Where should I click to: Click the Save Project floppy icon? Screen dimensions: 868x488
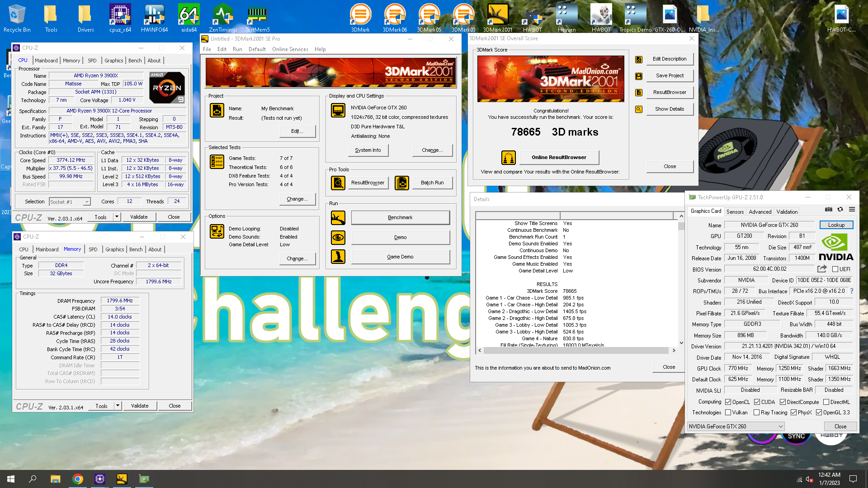click(639, 76)
